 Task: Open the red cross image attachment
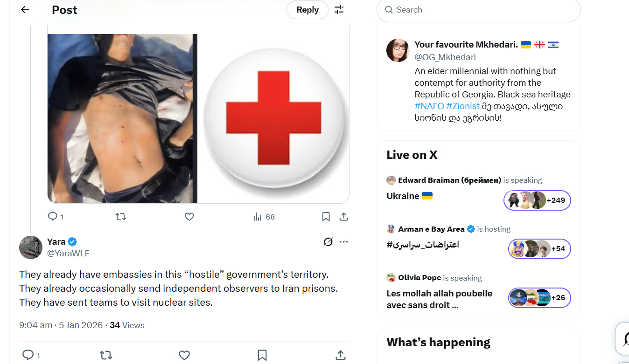click(x=273, y=118)
